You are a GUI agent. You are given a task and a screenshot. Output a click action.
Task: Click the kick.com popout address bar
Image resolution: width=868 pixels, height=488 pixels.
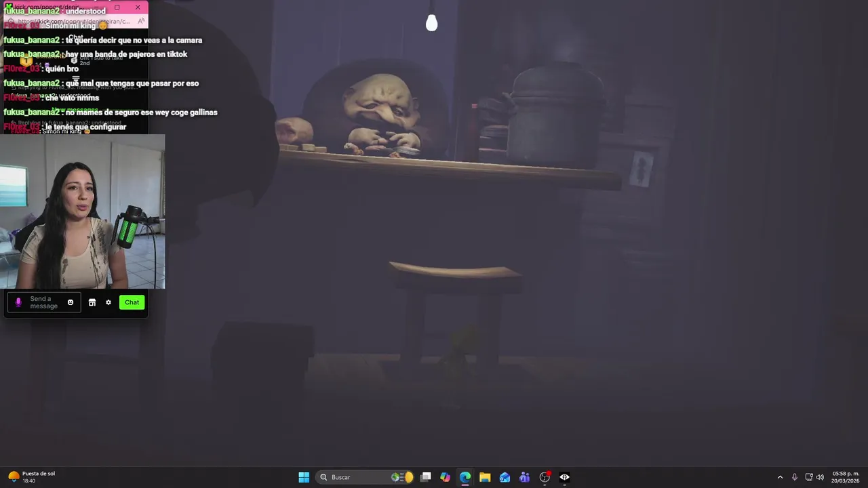click(73, 22)
